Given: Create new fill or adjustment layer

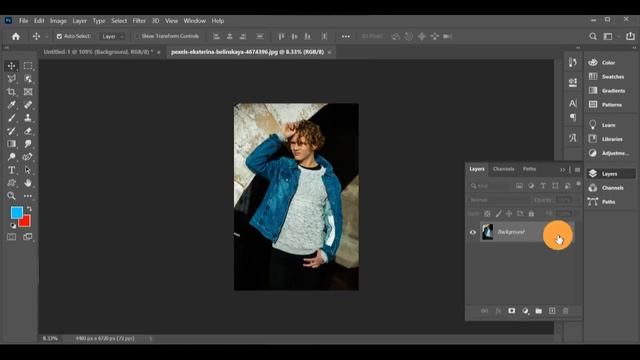Looking at the screenshot, I should click(x=525, y=311).
